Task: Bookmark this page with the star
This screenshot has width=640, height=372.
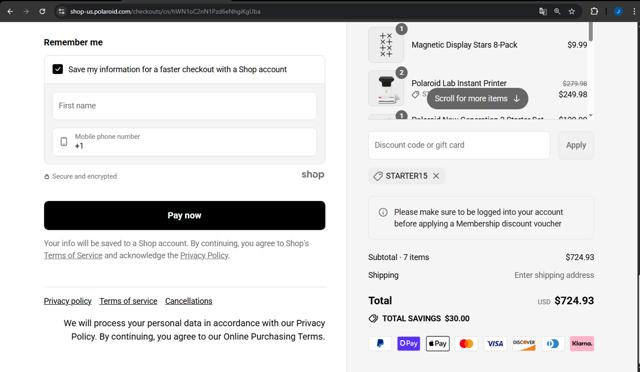Action: coord(572,11)
